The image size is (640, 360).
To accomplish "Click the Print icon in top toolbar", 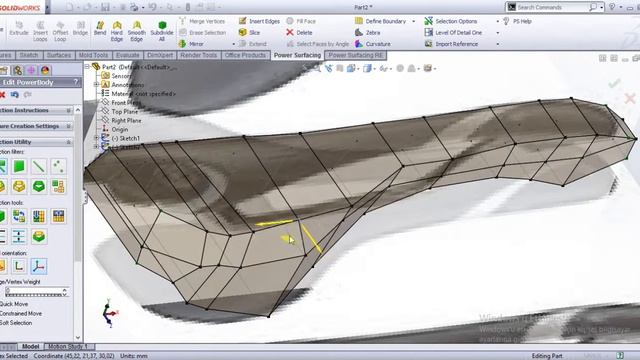I will (x=134, y=7).
